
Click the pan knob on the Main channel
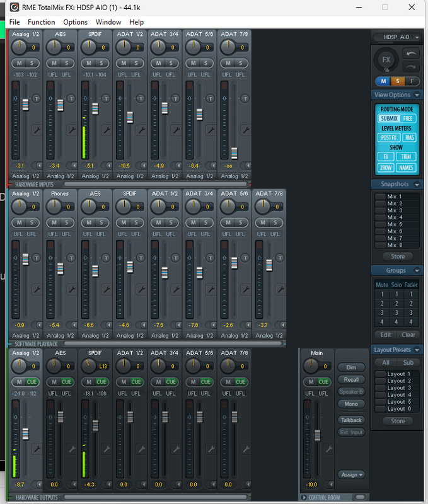click(x=311, y=366)
